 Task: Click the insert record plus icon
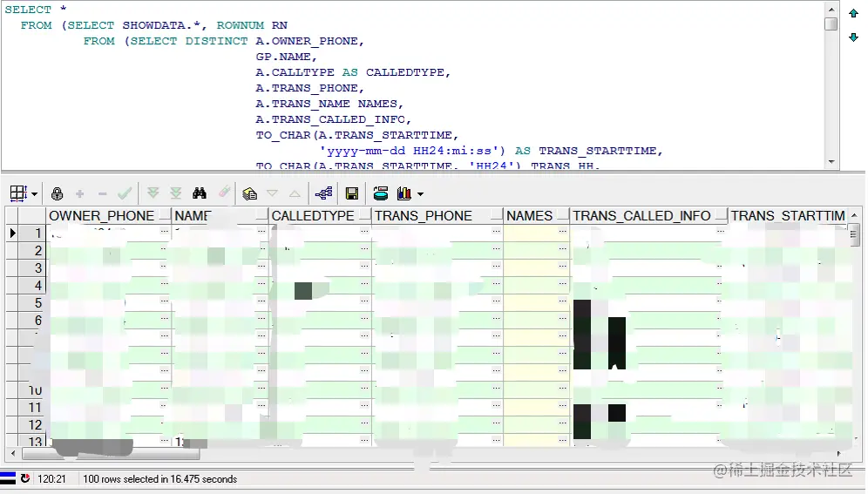[x=79, y=193]
